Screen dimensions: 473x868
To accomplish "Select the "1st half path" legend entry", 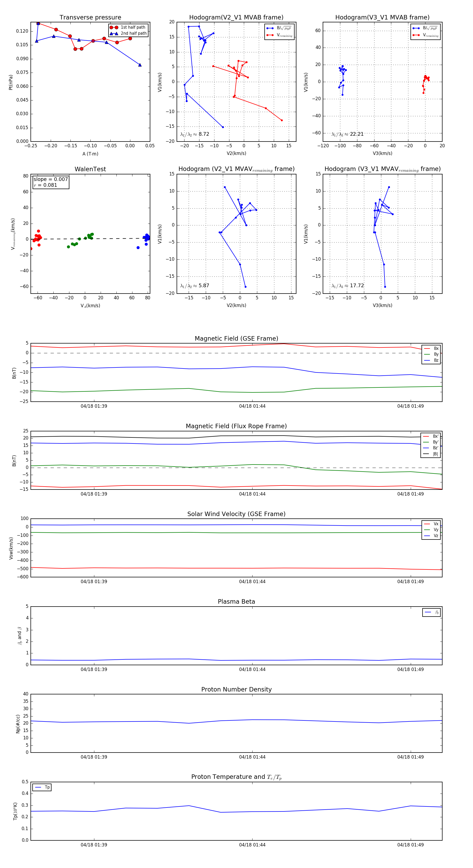I will coord(128,27).
